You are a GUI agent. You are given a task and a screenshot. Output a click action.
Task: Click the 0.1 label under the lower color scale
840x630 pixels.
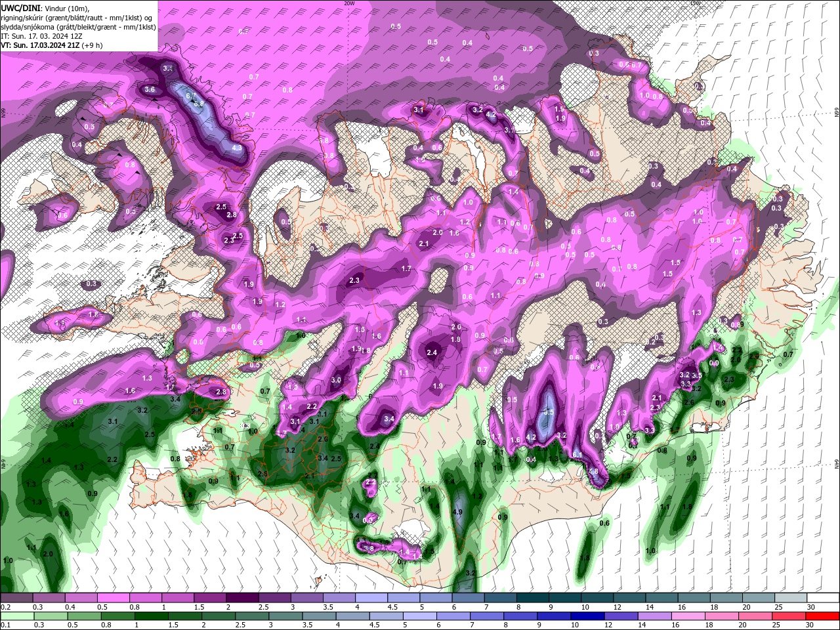tap(6, 625)
